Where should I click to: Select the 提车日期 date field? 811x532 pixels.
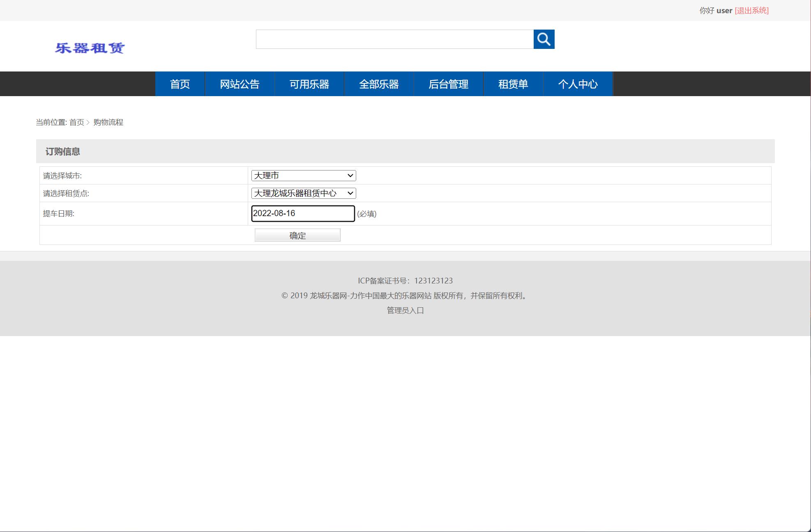coord(303,213)
